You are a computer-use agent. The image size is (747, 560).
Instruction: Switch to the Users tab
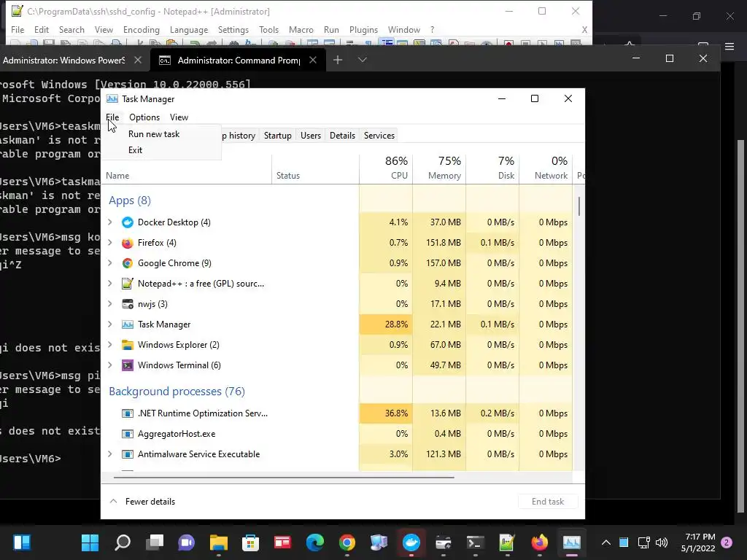point(311,136)
